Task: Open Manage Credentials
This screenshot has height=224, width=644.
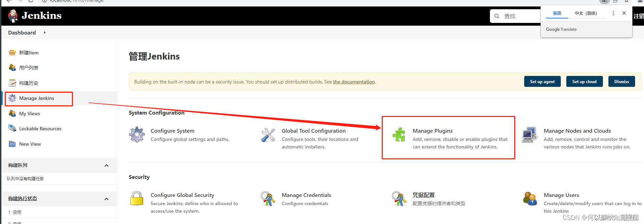Action: (306, 195)
